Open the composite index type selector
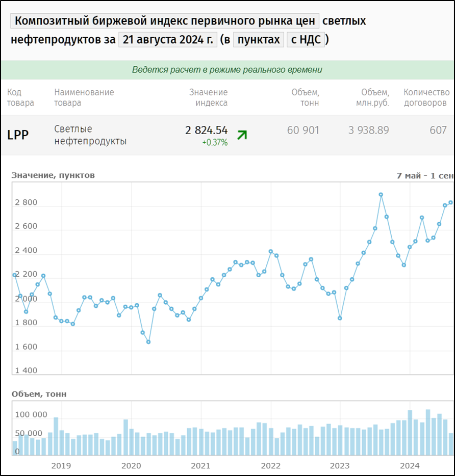The height and width of the screenshot is (476, 455). click(165, 21)
